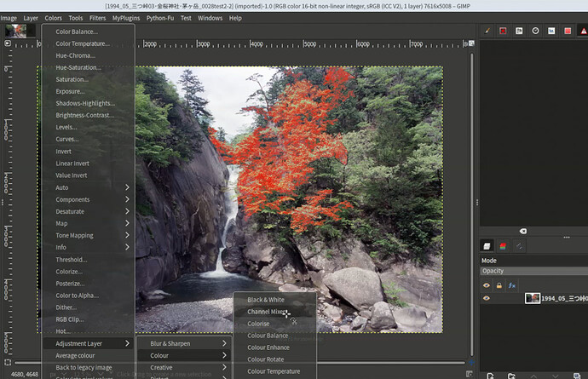This screenshot has height=379, width=588.
Task: Choose Hue-Chroma... menu entry
Action: click(89, 55)
